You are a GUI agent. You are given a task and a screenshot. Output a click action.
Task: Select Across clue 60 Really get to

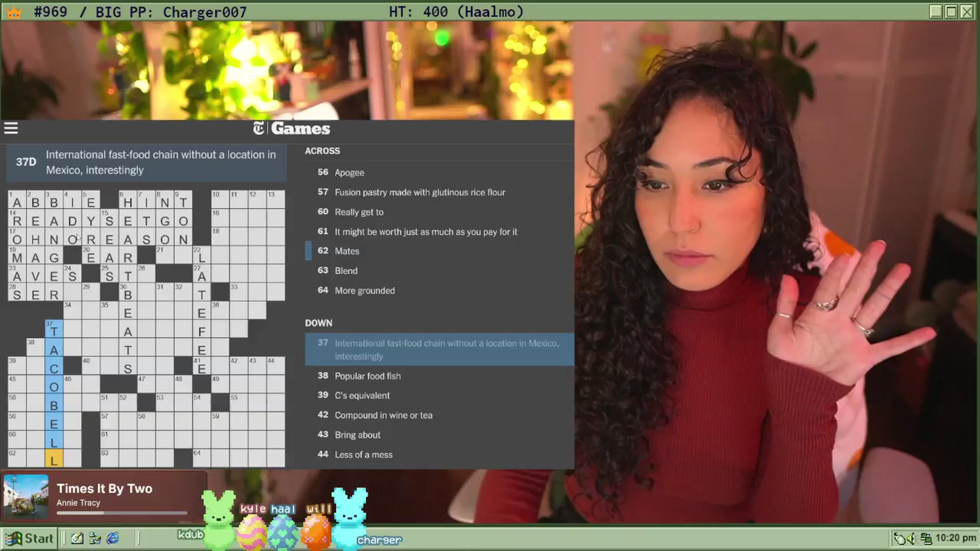[439, 212]
